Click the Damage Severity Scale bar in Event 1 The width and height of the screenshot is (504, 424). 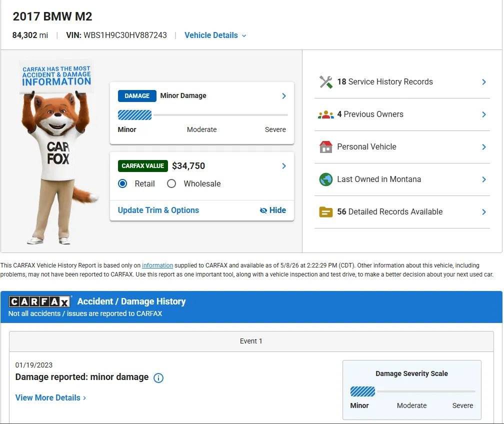coord(412,391)
